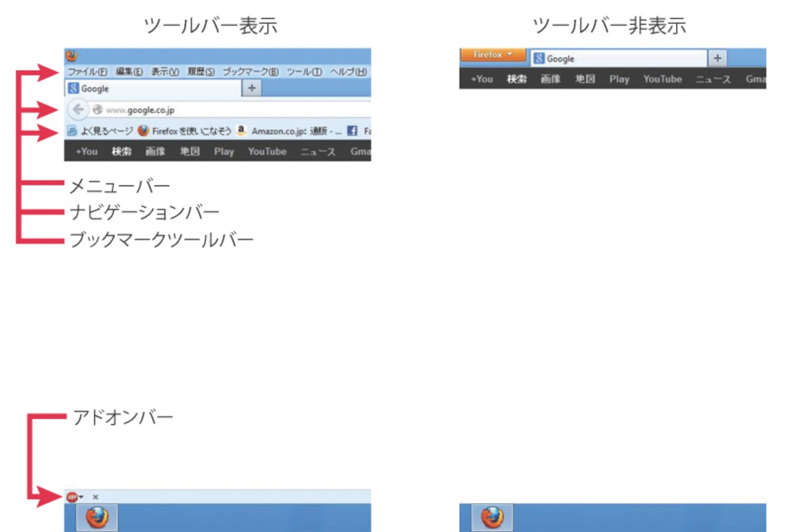The height and width of the screenshot is (532, 792).
Task: Open new tab with plus in right window
Action: click(x=717, y=59)
